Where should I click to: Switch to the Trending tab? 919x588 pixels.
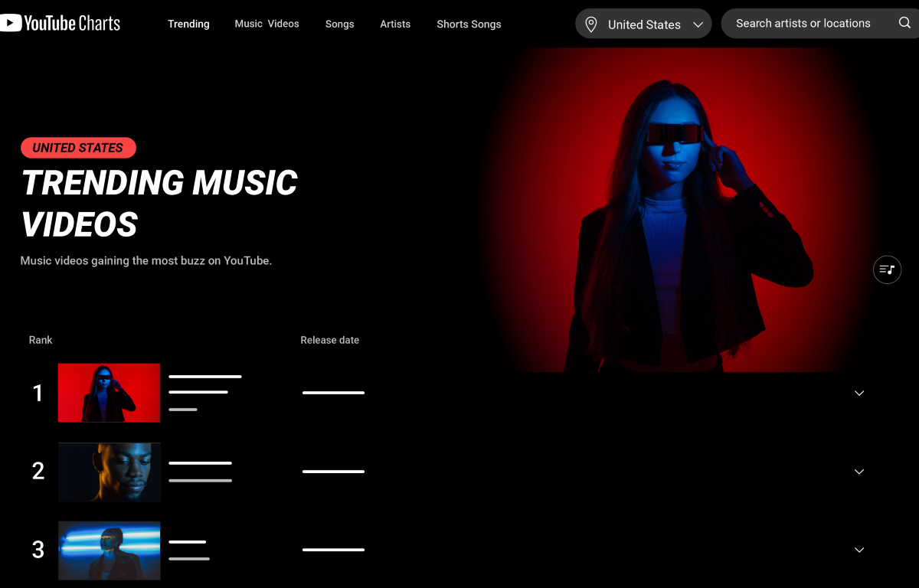(x=188, y=24)
